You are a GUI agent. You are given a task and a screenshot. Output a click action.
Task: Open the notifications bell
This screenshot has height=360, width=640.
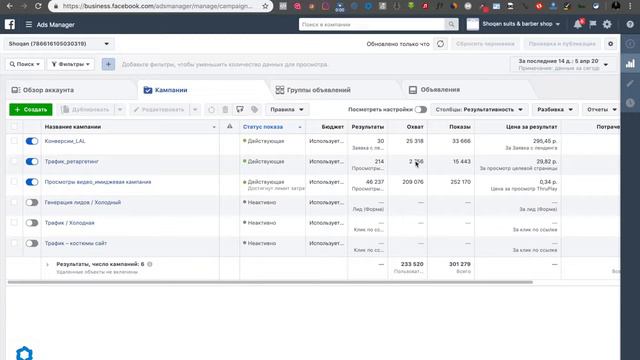tap(578, 24)
